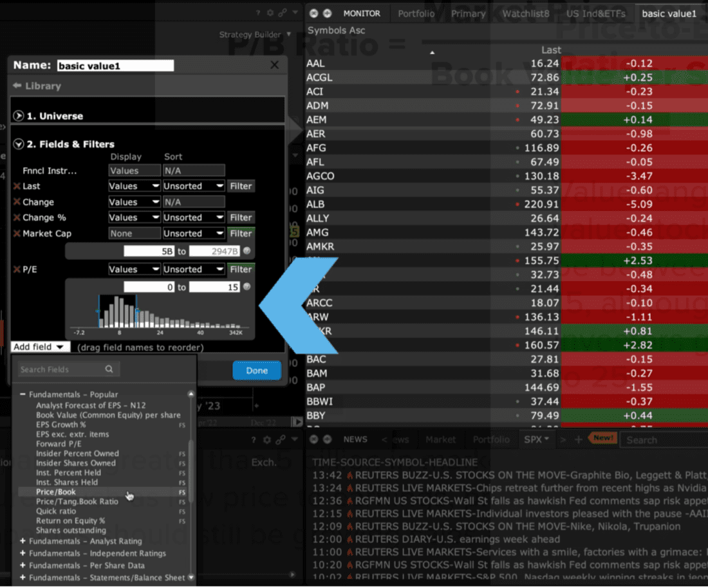The image size is (708, 588).
Task: Click the Done button
Action: coord(256,371)
